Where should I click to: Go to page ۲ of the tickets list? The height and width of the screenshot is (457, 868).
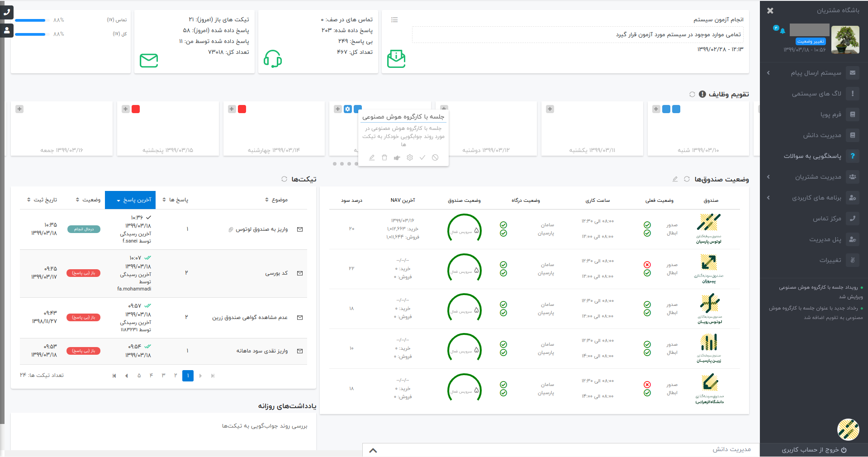coord(175,376)
